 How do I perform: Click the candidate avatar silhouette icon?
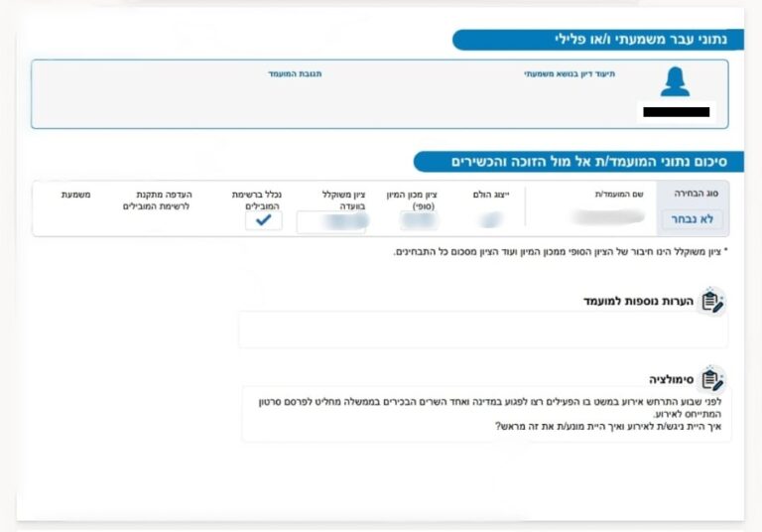click(x=675, y=81)
